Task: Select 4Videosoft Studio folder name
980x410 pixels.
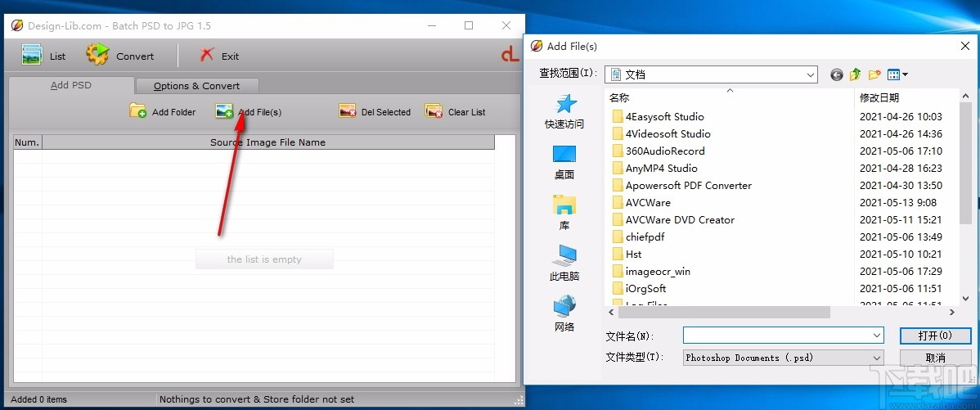Action: (668, 133)
